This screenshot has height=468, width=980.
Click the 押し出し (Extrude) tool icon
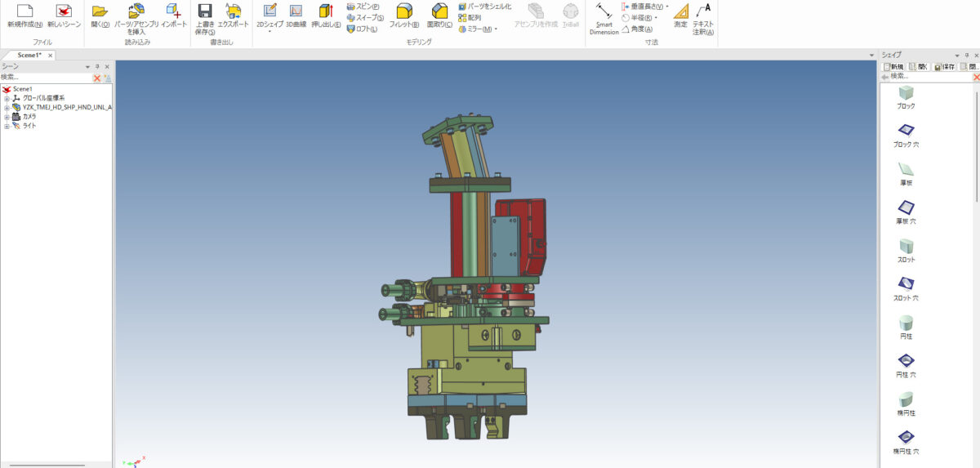click(326, 11)
